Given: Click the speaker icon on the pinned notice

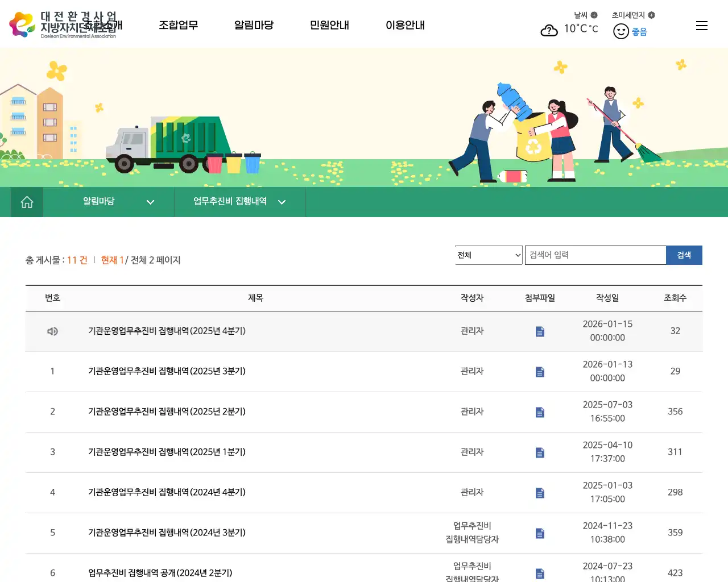Looking at the screenshot, I should [x=52, y=331].
